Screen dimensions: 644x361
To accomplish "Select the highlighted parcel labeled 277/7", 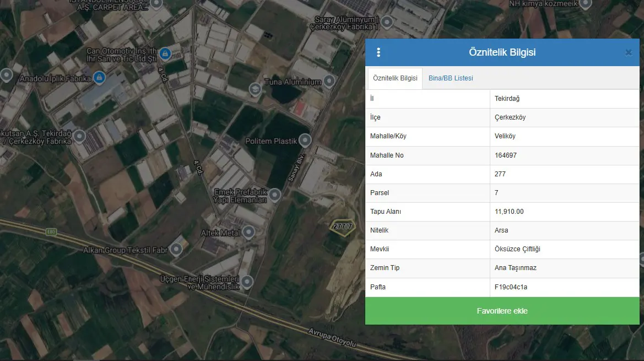I will coord(343,227).
